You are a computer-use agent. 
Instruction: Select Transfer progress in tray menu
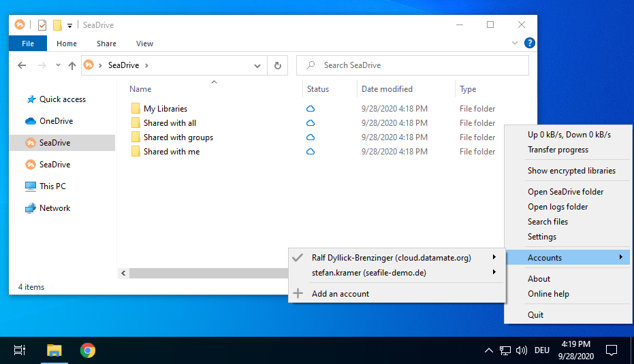(x=558, y=150)
